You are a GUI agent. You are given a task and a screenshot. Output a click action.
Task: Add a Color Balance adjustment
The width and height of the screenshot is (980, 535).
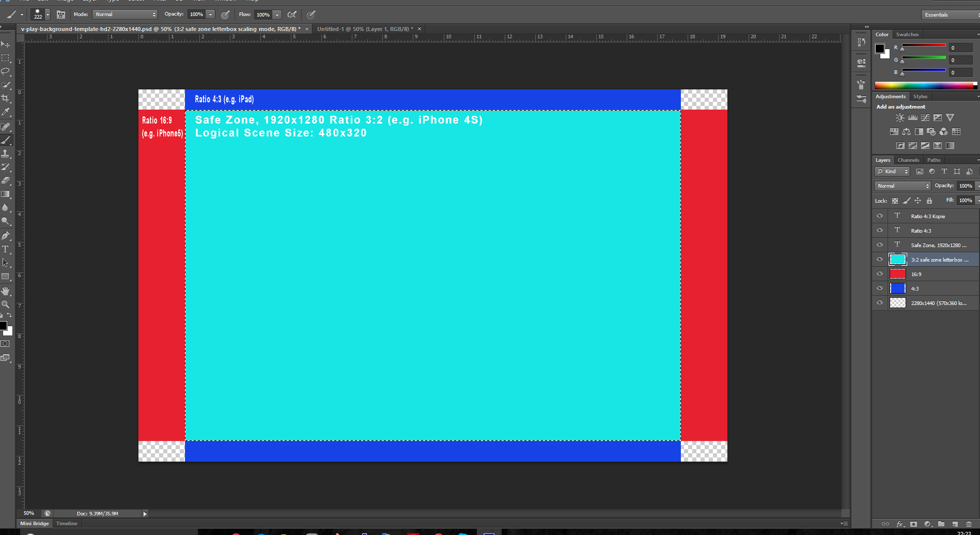pyautogui.click(x=907, y=132)
